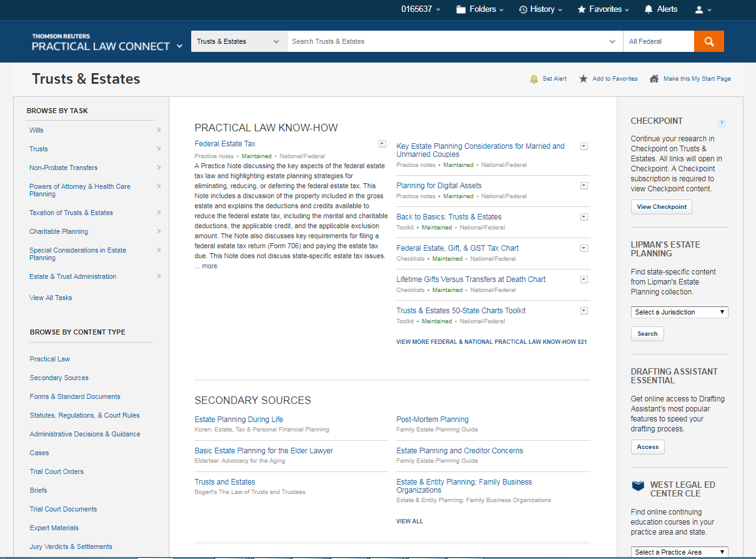Browse Forms & Standard Documents

pyautogui.click(x=75, y=396)
